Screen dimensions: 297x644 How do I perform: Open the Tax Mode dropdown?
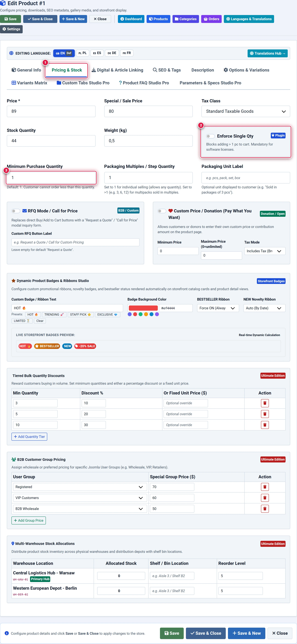265,251
